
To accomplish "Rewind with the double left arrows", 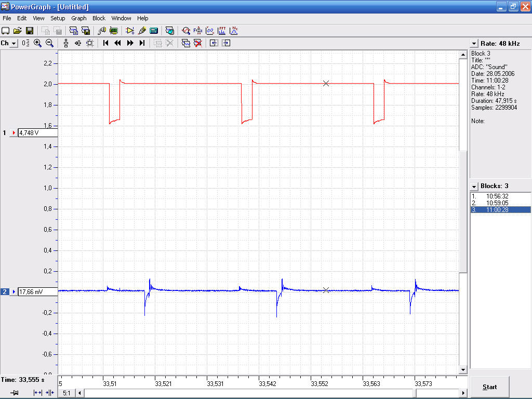I will point(118,43).
